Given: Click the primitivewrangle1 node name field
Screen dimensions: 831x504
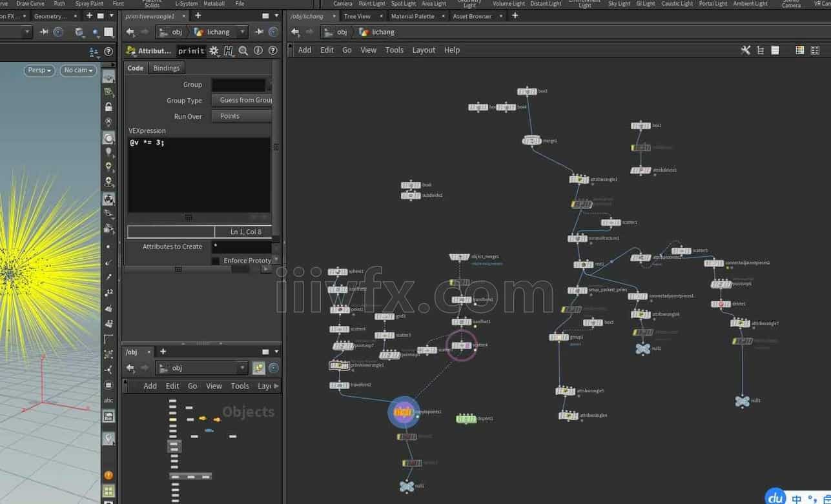Looking at the screenshot, I should 191,50.
